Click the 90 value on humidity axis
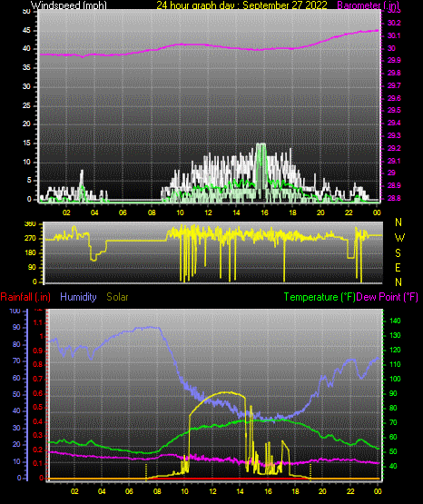Viewport: 423px width, 504px height. pyautogui.click(x=16, y=327)
